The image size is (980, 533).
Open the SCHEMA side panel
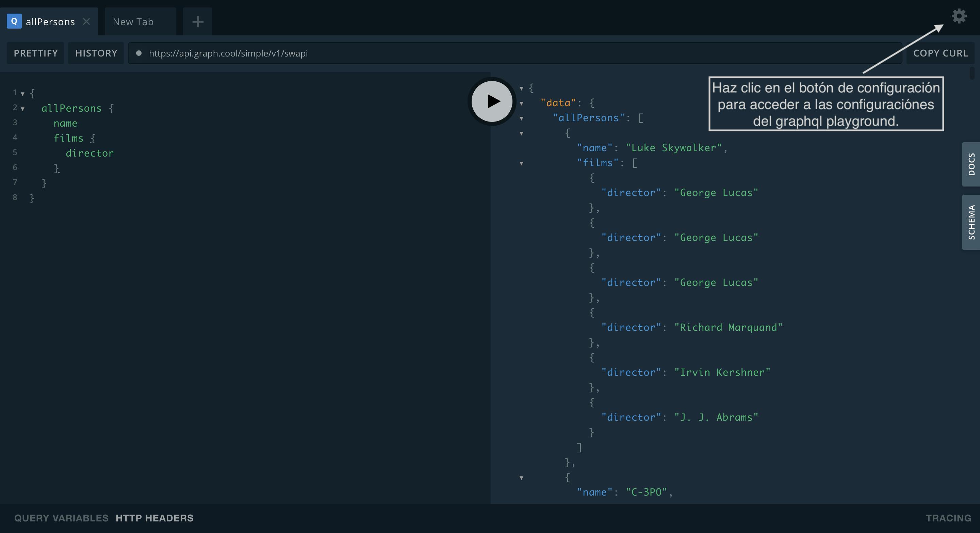tap(971, 222)
